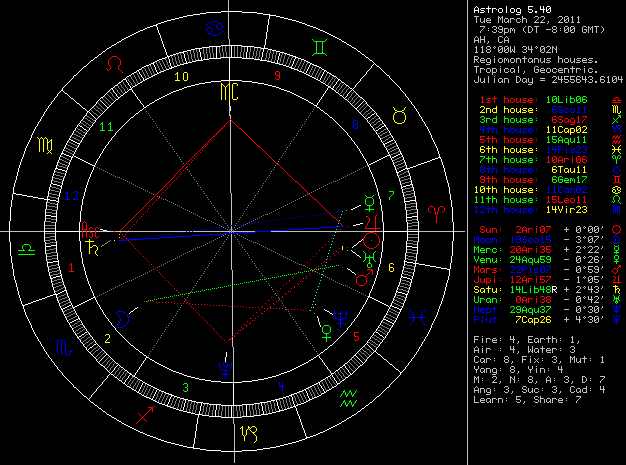Screen dimensions: 626x465
Task: Click the Taurus glyph on the zodiac ring
Action: point(400,118)
